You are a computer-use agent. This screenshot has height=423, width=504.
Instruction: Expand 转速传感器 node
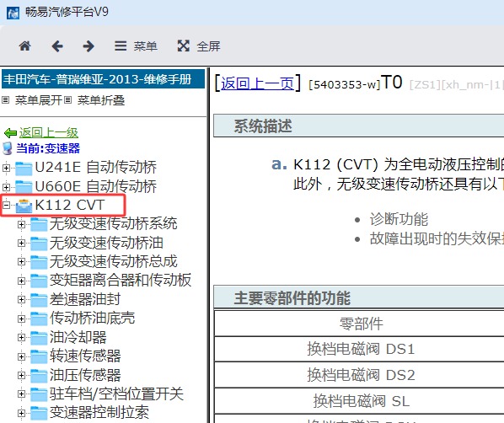[x=21, y=356]
